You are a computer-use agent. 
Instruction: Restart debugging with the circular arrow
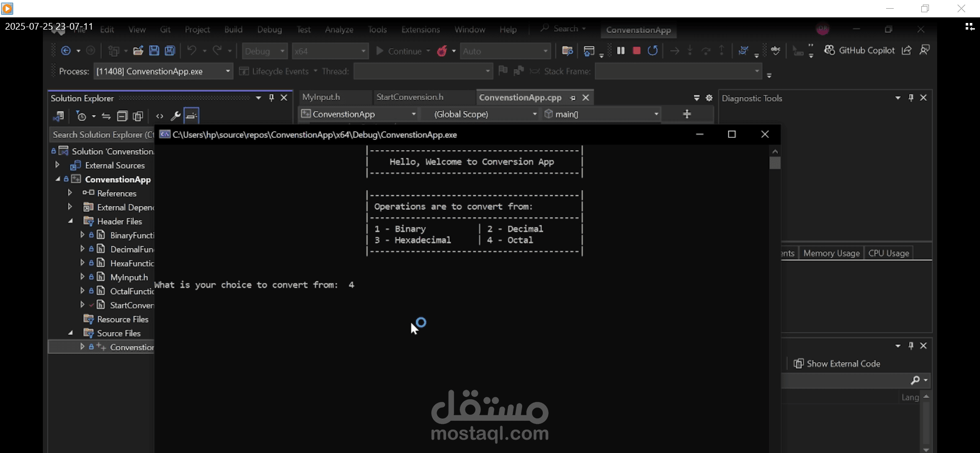click(x=652, y=51)
